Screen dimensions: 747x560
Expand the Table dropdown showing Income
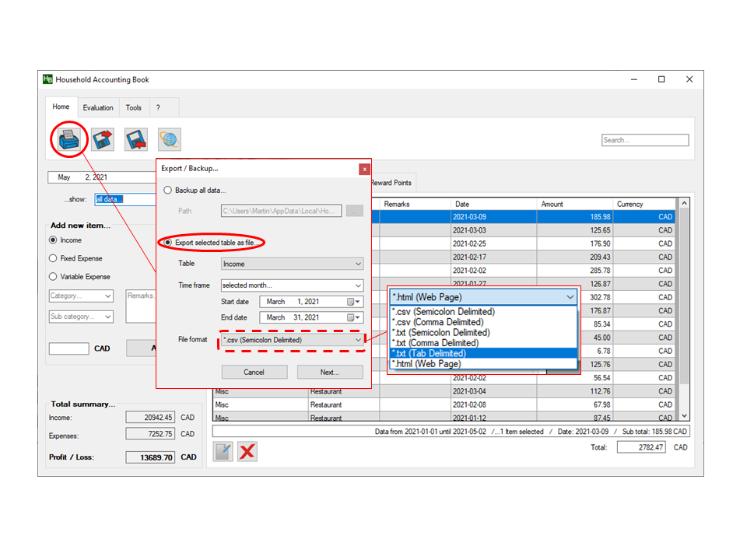click(292, 264)
